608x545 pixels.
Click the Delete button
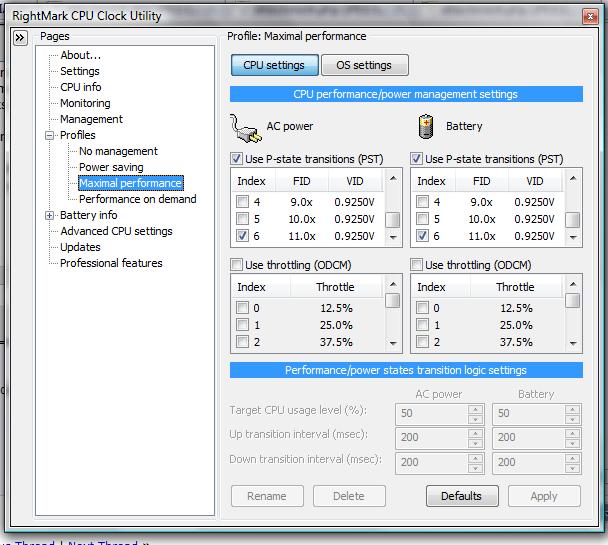349,496
